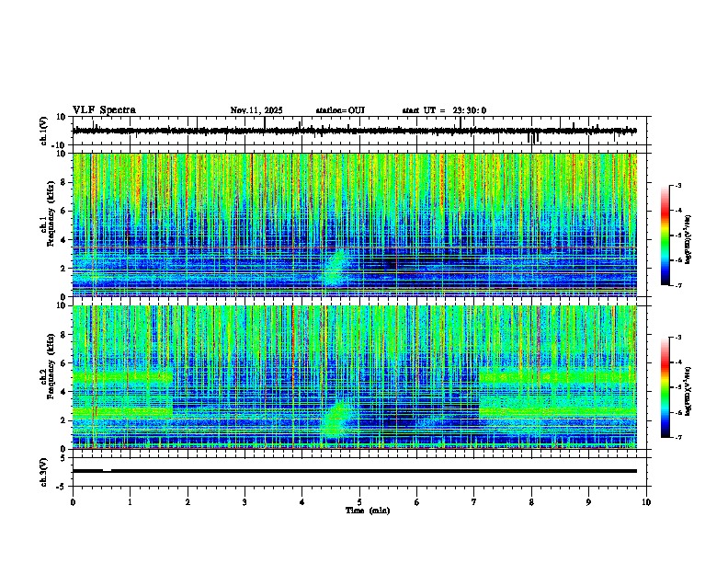Click the "-7" label on ch.2 colorbar
Screen dimensions: 728x563
click(678, 437)
